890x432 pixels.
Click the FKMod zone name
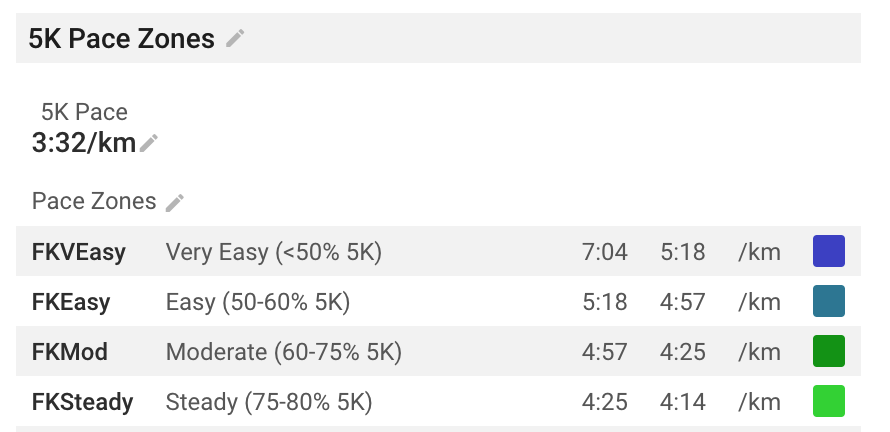coord(70,352)
